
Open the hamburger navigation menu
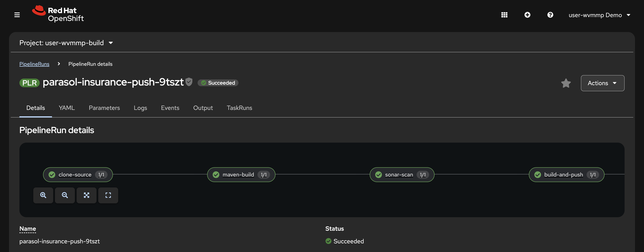pos(17,15)
